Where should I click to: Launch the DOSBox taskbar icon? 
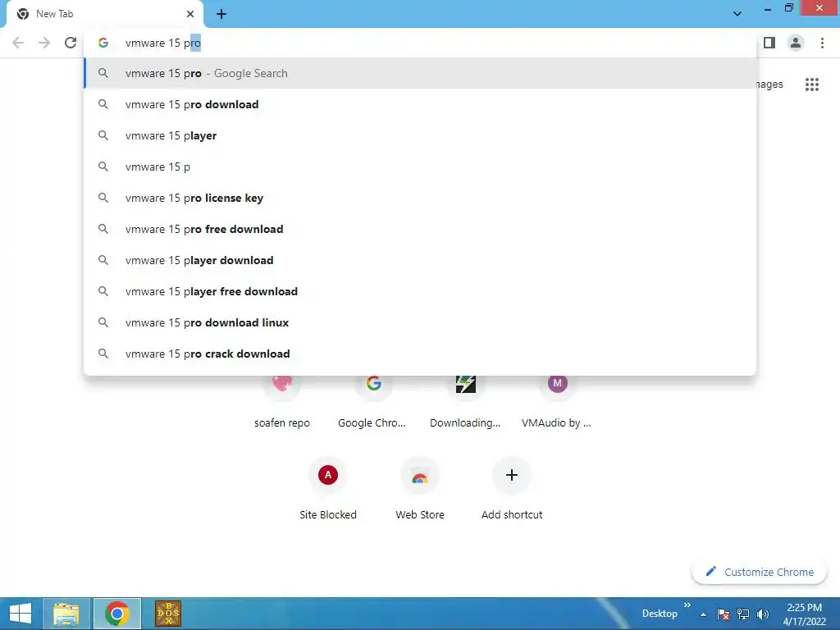click(168, 614)
